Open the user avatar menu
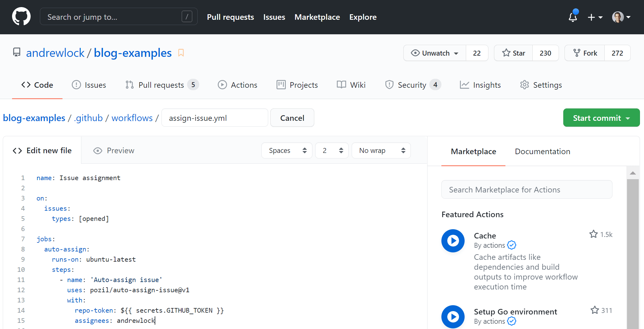This screenshot has height=329, width=644. [x=621, y=17]
